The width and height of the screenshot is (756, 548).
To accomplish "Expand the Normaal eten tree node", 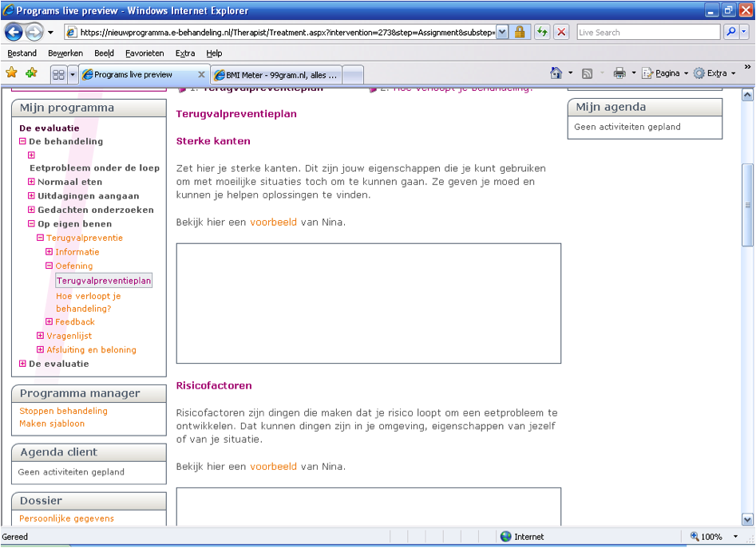I will (x=31, y=182).
